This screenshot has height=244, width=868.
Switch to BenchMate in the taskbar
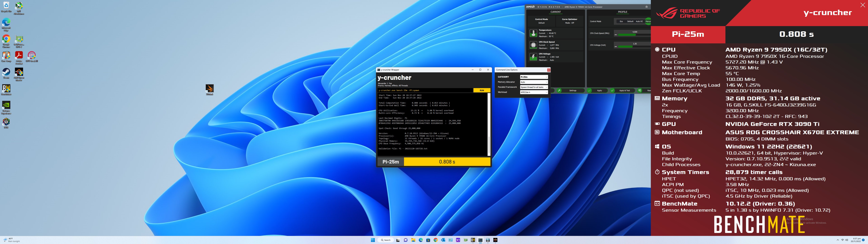pyautogui.click(x=473, y=240)
